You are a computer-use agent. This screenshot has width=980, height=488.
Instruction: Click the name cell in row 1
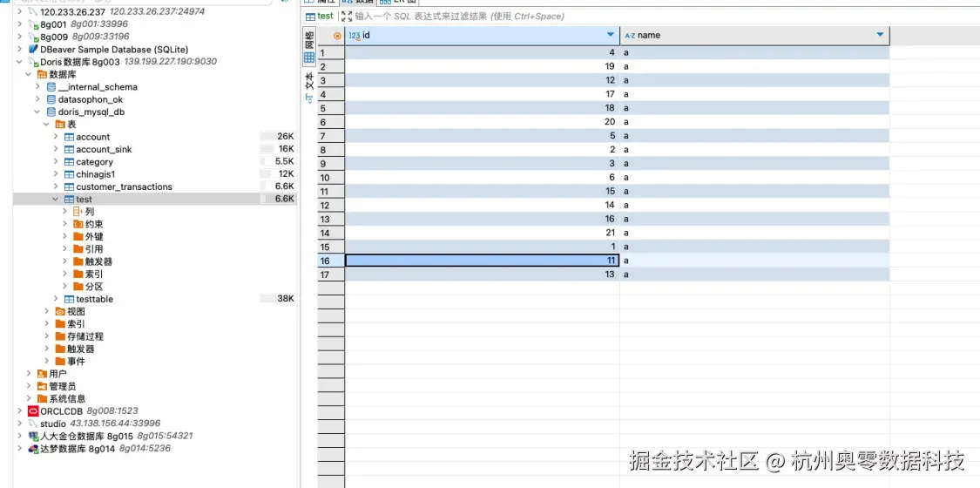(x=754, y=52)
